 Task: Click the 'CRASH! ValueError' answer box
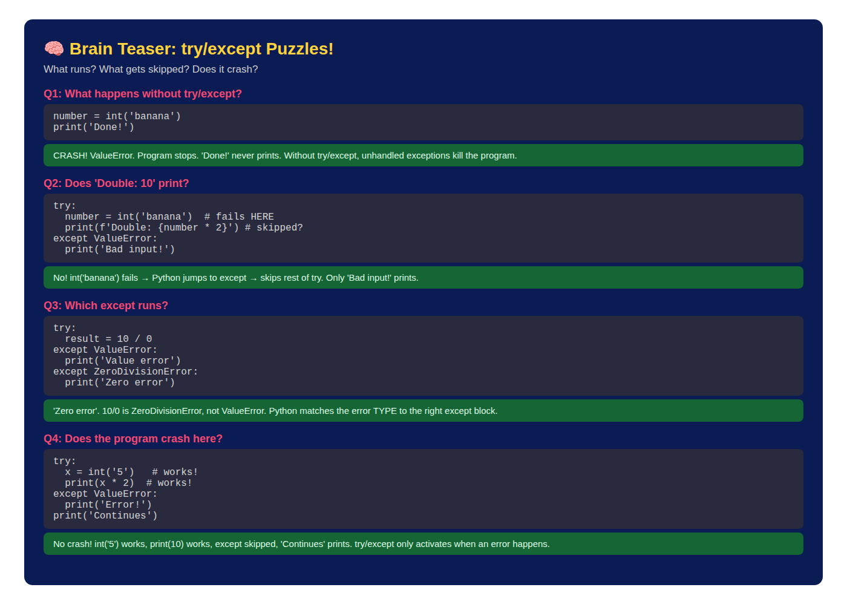pos(423,156)
